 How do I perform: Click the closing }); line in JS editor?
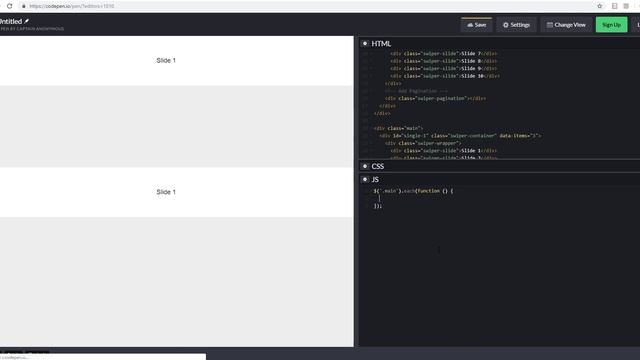378,206
